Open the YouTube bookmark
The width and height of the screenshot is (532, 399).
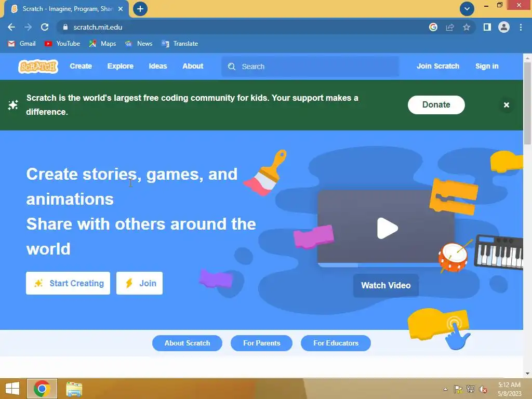(x=62, y=44)
